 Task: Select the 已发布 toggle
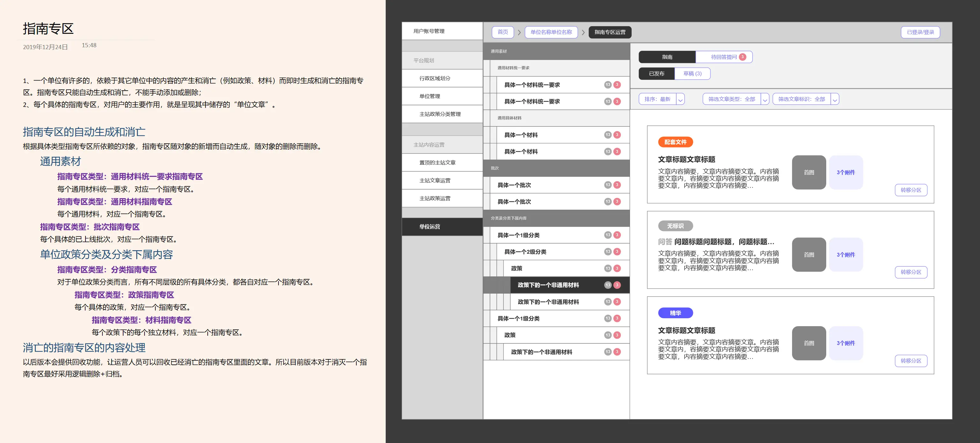point(657,73)
